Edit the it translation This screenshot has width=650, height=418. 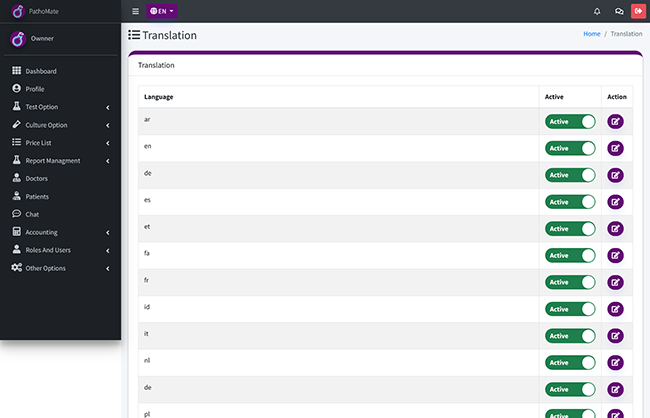[x=615, y=336]
